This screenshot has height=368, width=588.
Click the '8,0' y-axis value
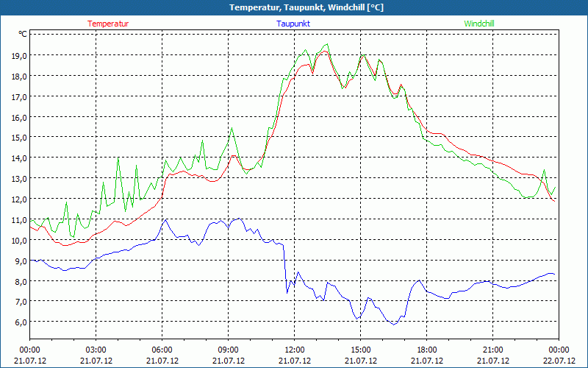(x=21, y=281)
